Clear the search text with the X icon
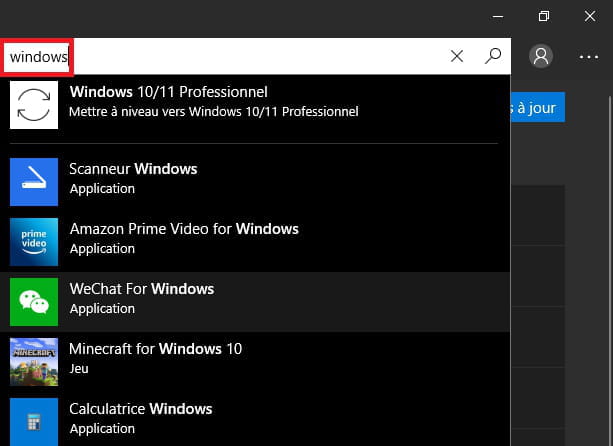613x446 pixels. click(x=457, y=56)
